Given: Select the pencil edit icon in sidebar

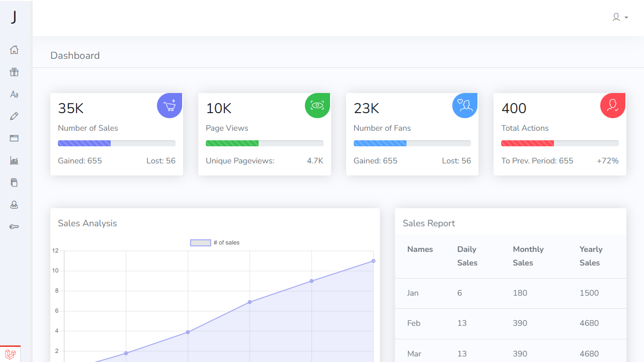Looking at the screenshot, I should (14, 116).
